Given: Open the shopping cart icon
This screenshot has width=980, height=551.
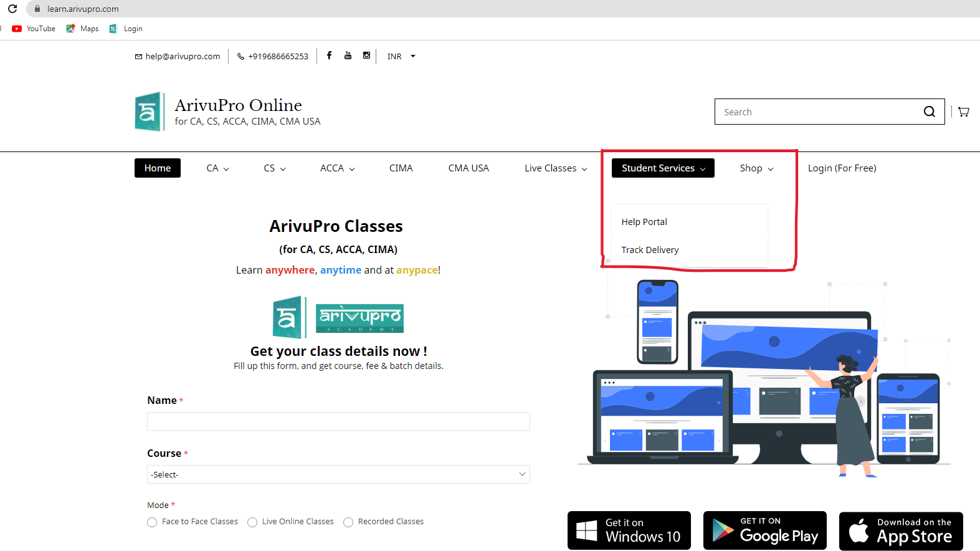Looking at the screenshot, I should click(964, 112).
